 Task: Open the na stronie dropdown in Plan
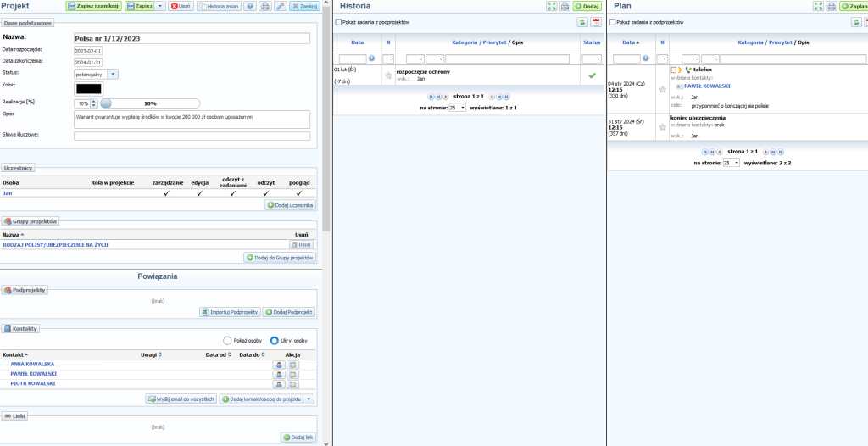click(x=732, y=163)
